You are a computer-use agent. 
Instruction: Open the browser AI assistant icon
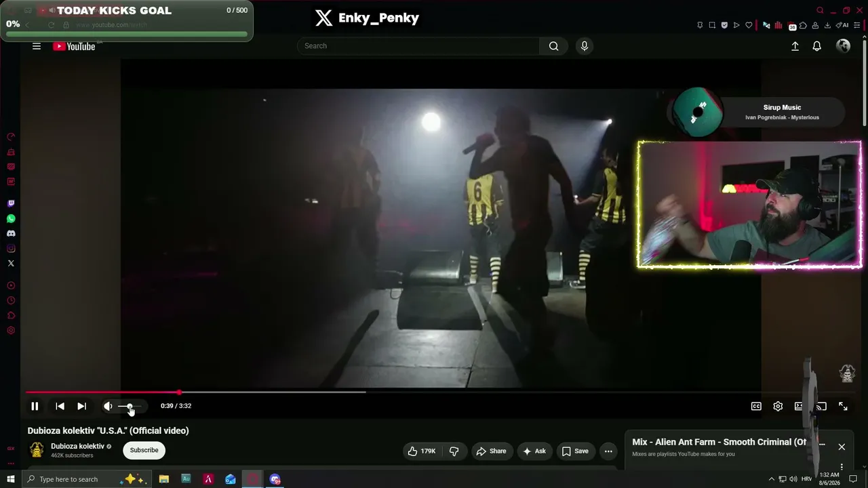pos(842,25)
